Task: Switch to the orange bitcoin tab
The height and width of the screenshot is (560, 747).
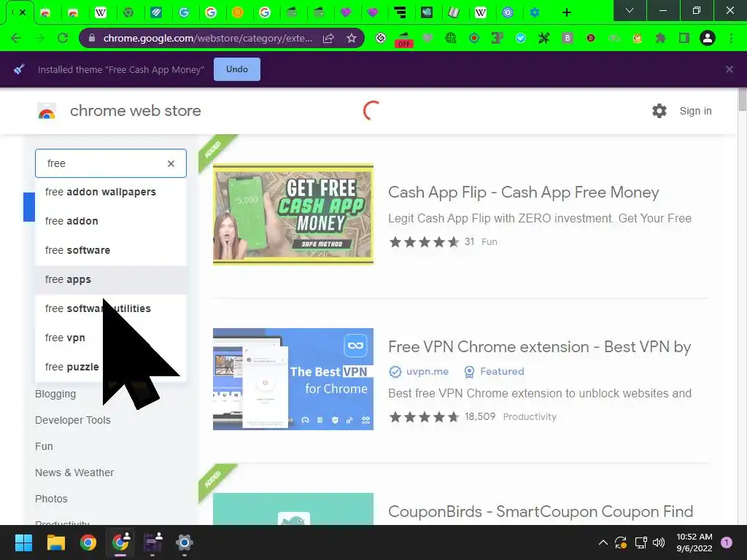Action: tap(237, 12)
